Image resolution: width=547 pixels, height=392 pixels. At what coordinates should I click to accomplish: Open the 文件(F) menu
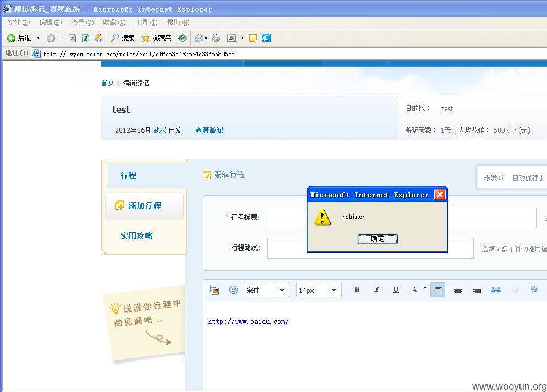point(19,23)
